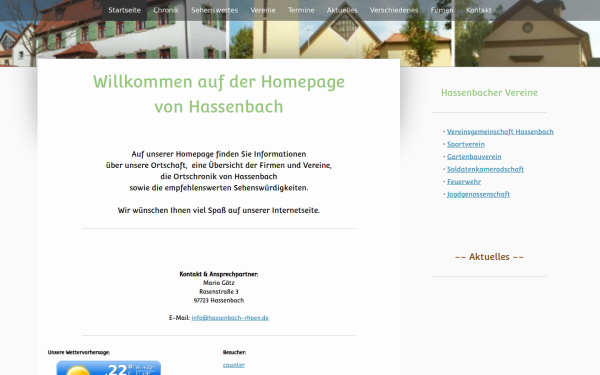This screenshot has height=375, width=600.
Task: Click the Unsere Wettervorhersage label
Action: point(78,352)
